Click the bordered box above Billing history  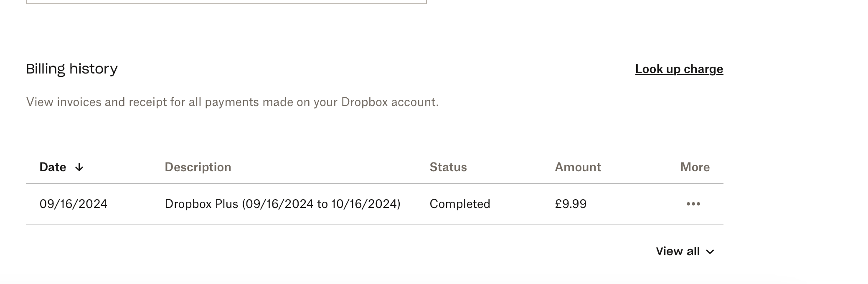(226, 2)
